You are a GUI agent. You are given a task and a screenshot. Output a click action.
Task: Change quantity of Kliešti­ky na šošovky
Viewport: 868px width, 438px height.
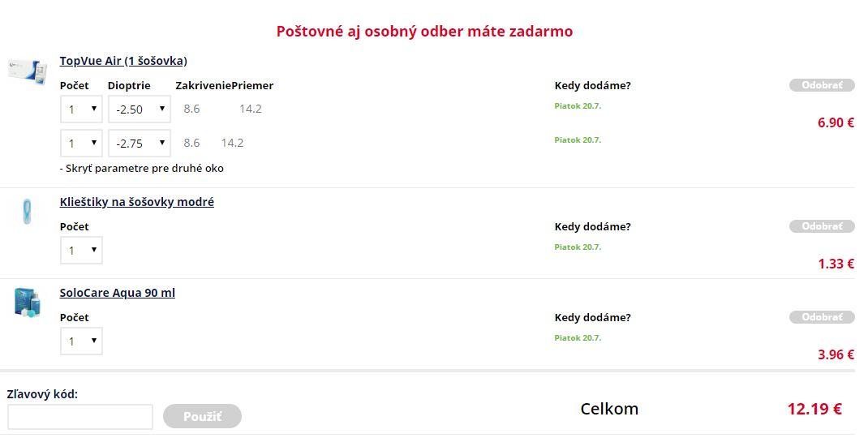tap(81, 250)
